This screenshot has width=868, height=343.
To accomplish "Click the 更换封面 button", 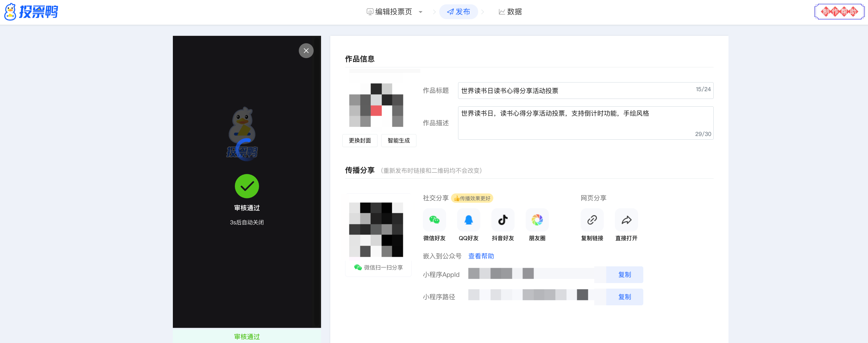I will pos(360,140).
